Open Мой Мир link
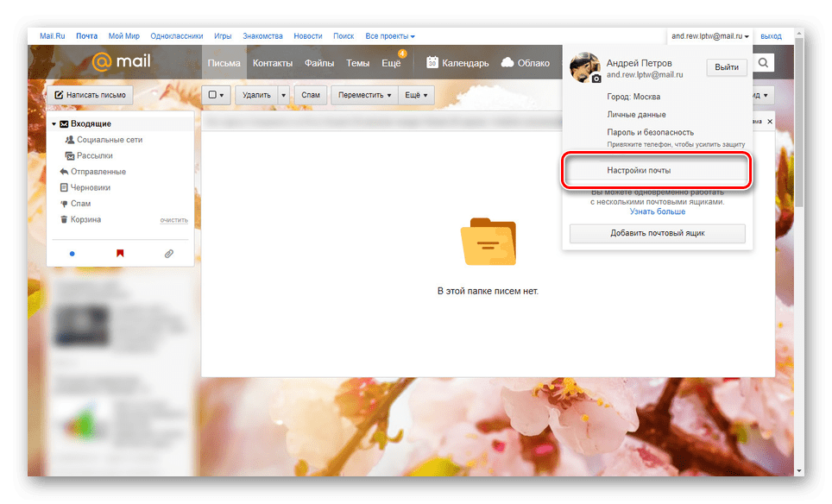This screenshot has width=832, height=504. pyautogui.click(x=123, y=36)
